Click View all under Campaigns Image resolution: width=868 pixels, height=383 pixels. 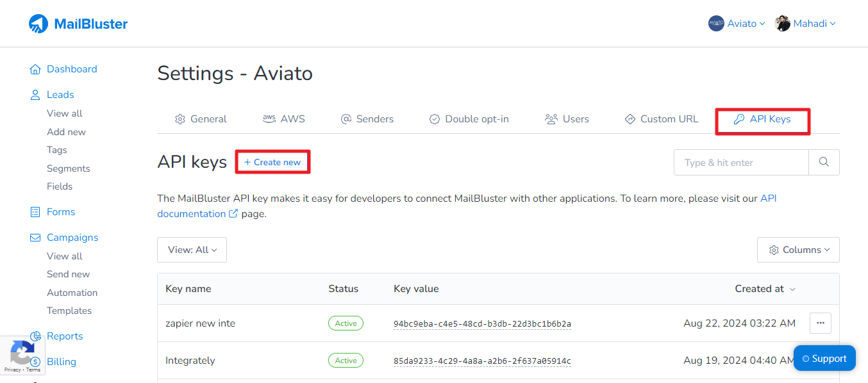65,256
